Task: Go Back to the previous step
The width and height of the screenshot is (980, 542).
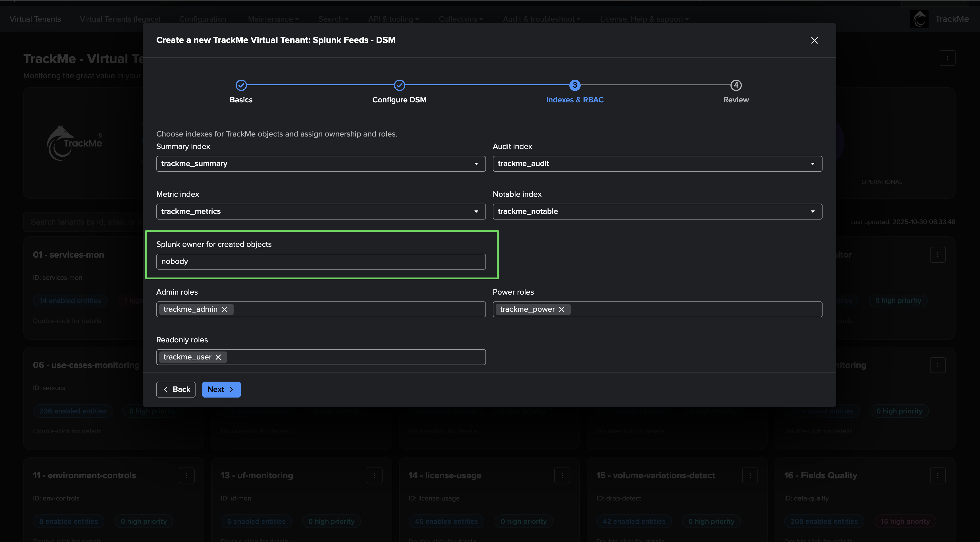Action: [176, 389]
